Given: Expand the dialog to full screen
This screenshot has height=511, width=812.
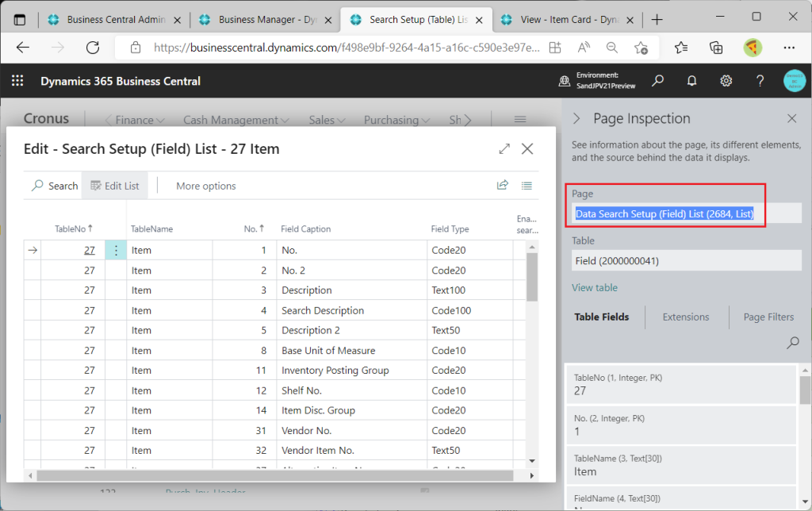Looking at the screenshot, I should point(504,148).
